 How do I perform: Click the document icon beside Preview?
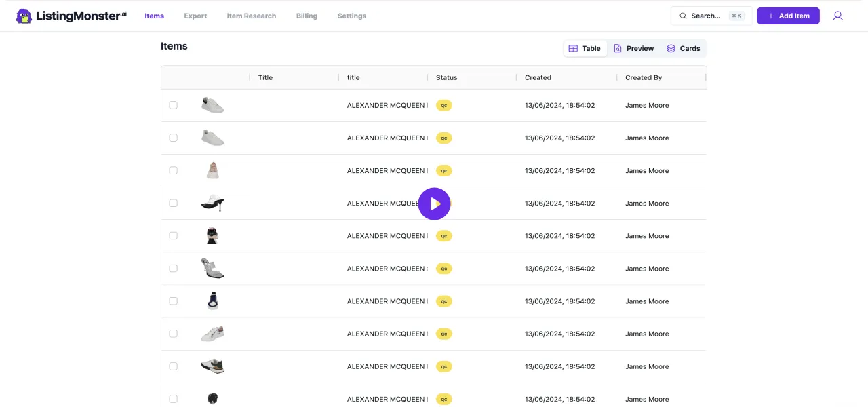click(x=618, y=48)
